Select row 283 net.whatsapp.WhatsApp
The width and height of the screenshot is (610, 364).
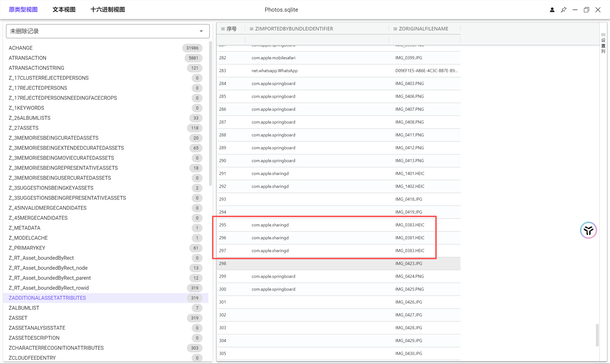pos(274,71)
